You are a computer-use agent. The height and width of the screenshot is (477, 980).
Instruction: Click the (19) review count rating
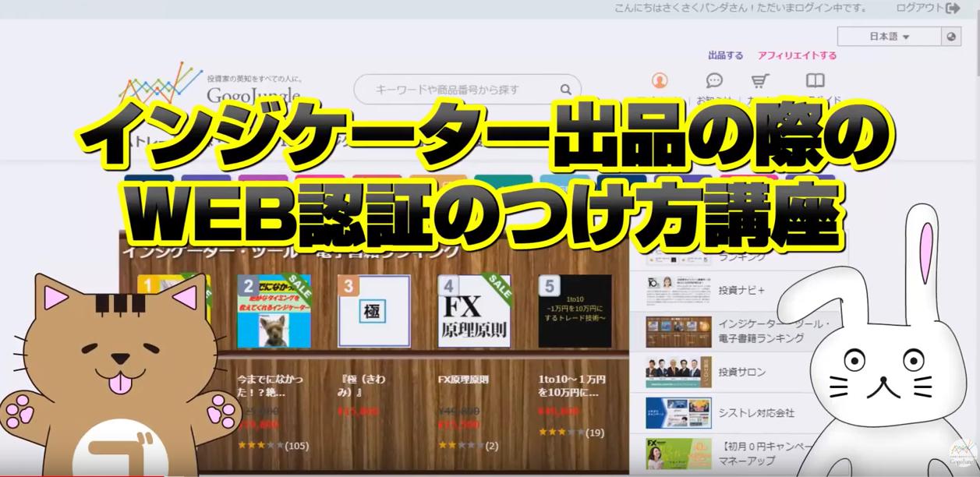pos(595,433)
